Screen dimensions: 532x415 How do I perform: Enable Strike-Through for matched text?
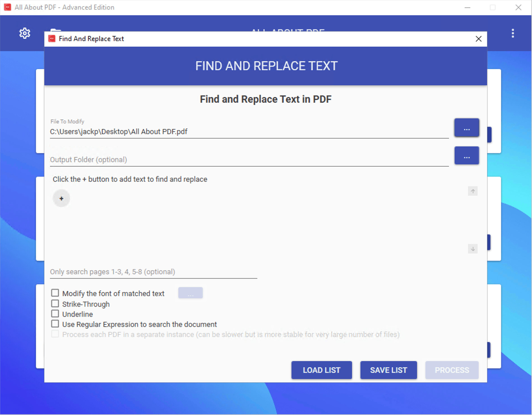55,303
